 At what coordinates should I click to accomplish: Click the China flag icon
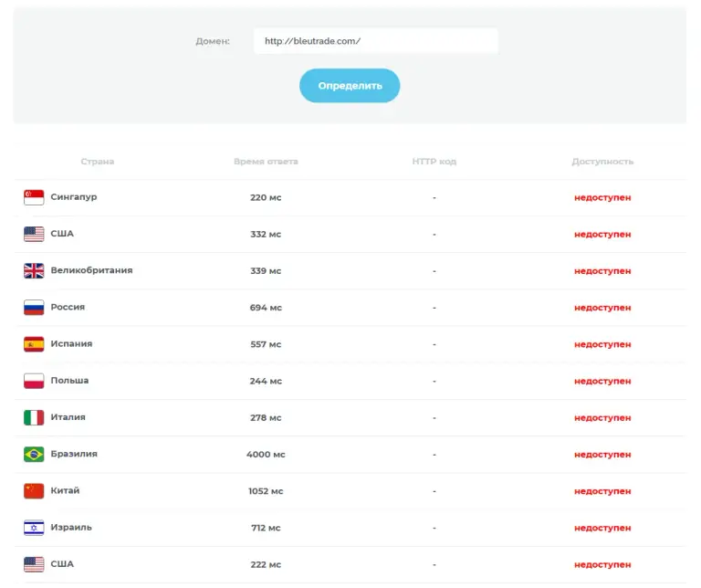click(x=34, y=490)
